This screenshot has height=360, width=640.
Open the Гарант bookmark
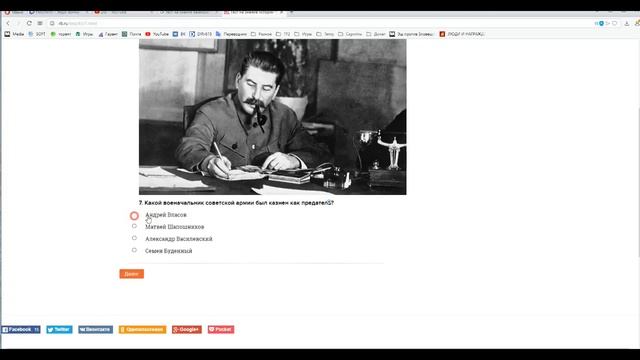click(x=108, y=34)
